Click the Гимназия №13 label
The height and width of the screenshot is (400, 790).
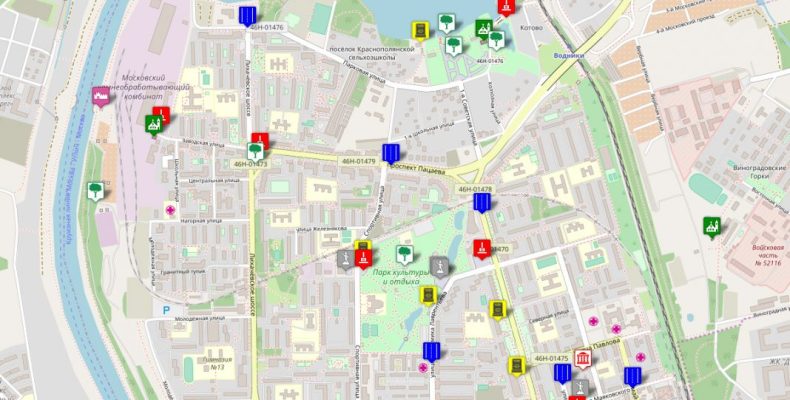(x=216, y=362)
